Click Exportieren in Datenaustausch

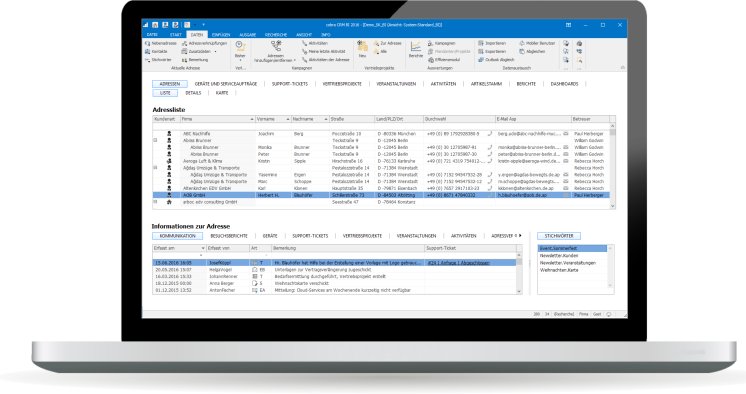pyautogui.click(x=492, y=51)
